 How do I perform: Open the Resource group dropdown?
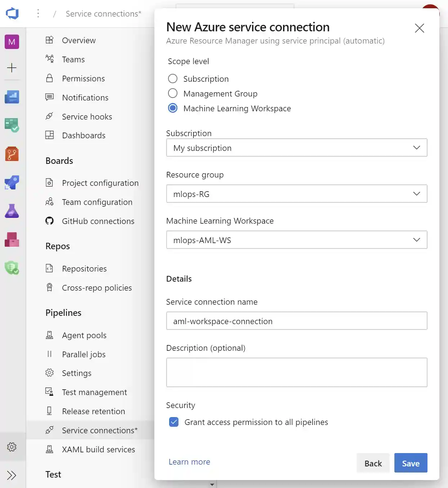(x=297, y=194)
